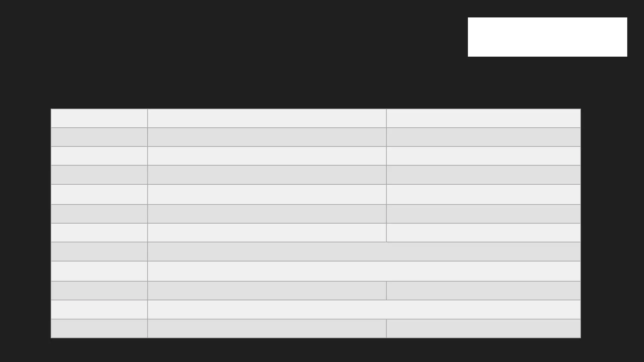Select the right column cell in the sixth row
Screen dimensions: 644x362
pos(483,214)
